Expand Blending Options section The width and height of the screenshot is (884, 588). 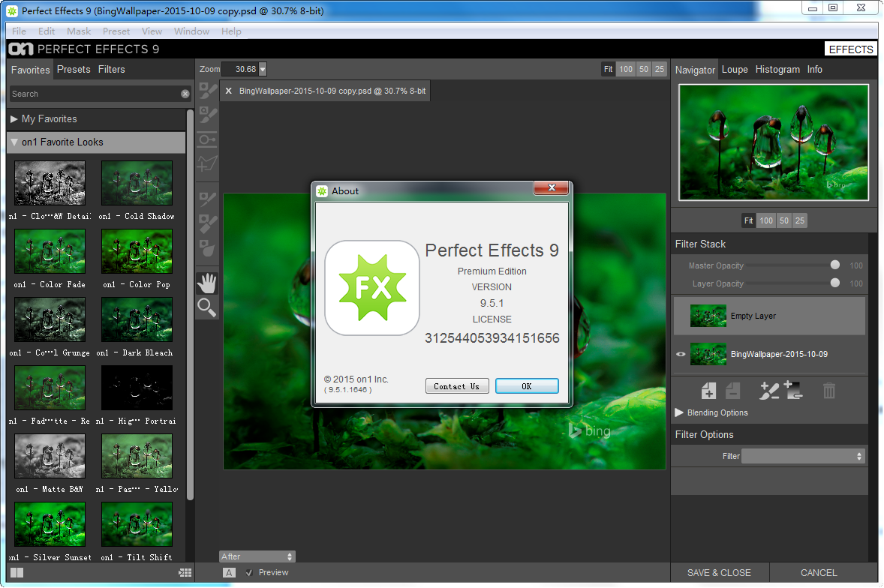point(679,412)
